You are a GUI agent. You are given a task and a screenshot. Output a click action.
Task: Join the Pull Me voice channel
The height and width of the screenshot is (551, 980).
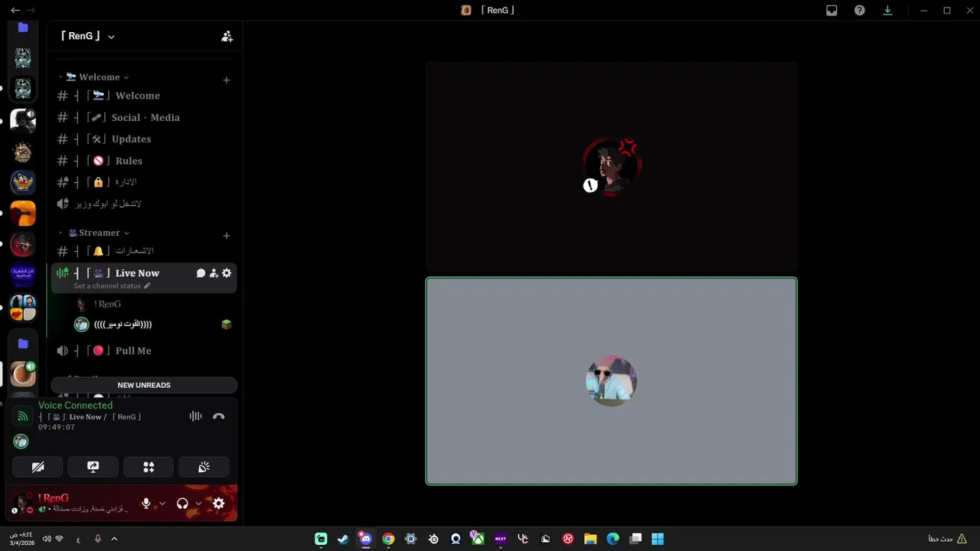(x=144, y=350)
